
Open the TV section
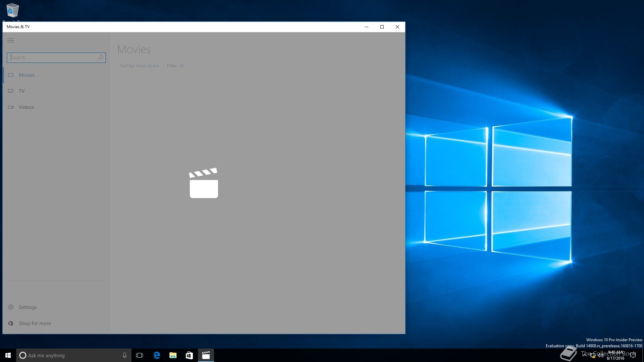(56, 91)
